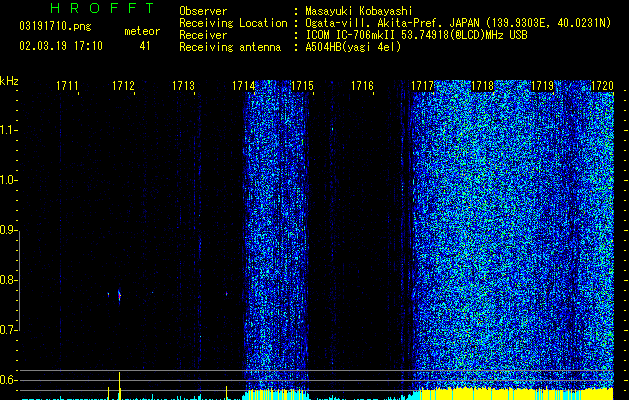Click the 1716 time marker
Screen dimensions: 629x400
coord(362,86)
